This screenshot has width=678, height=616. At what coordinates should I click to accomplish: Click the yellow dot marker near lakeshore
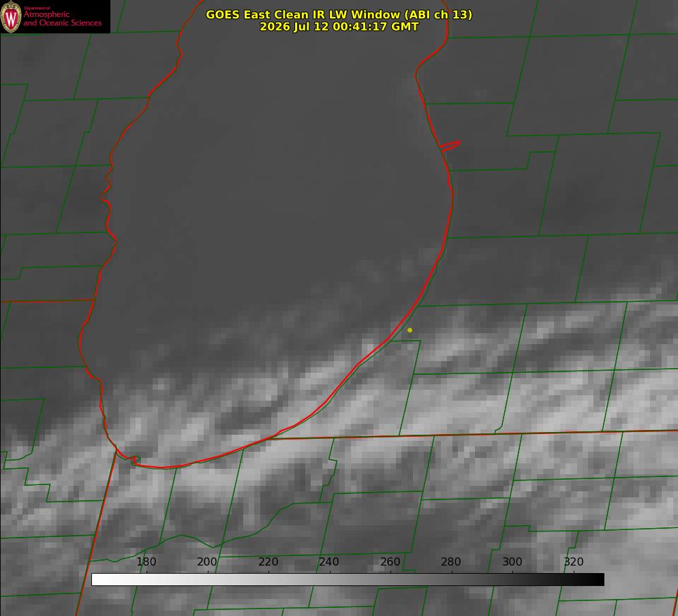click(x=410, y=330)
